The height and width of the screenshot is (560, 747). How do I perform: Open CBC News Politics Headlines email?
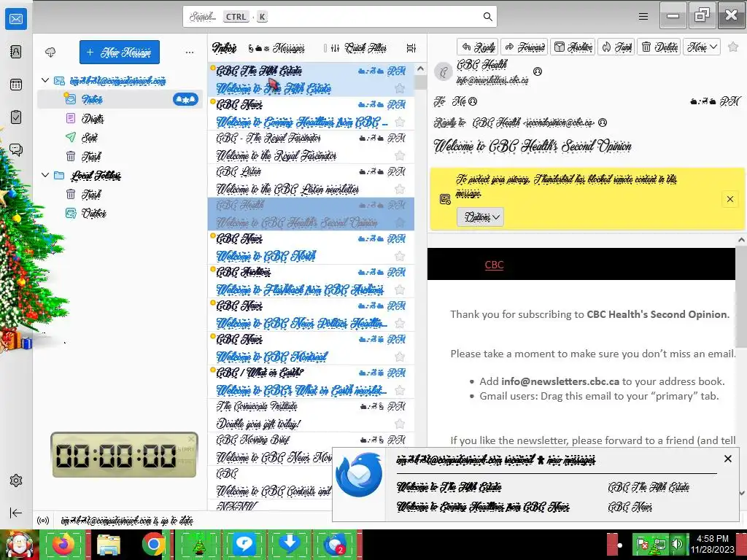(311, 315)
